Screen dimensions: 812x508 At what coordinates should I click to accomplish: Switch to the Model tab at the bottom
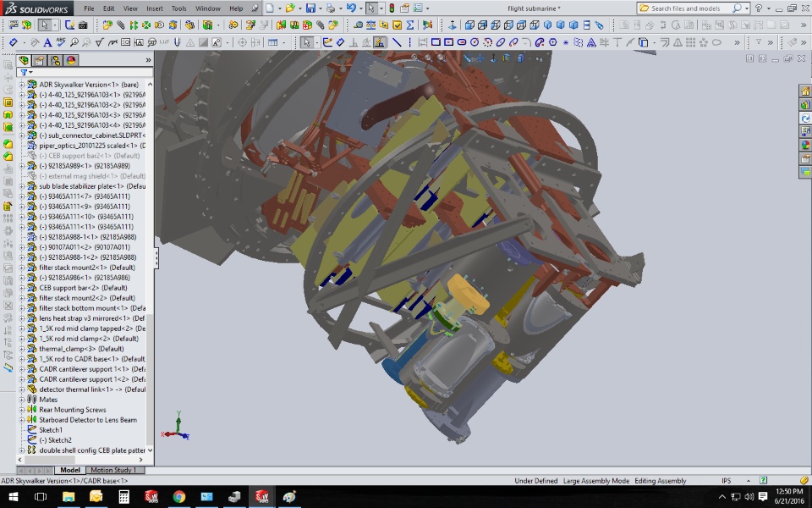[x=70, y=470]
